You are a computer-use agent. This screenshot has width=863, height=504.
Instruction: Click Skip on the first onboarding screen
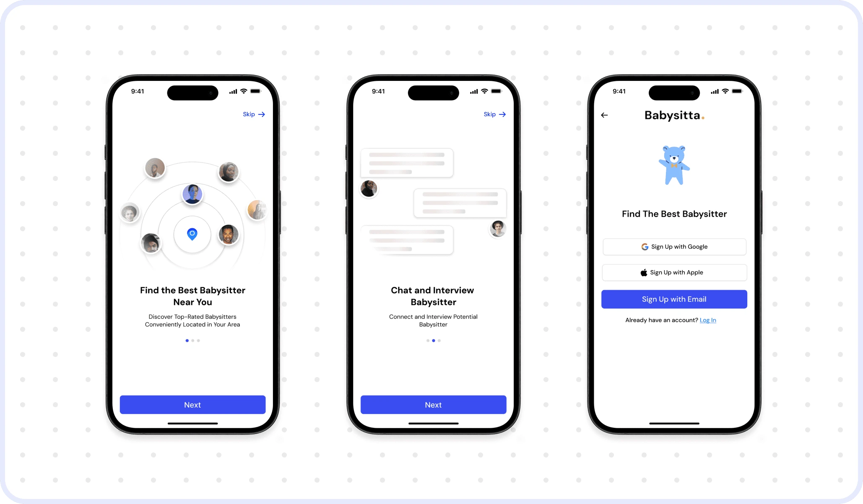[253, 114]
